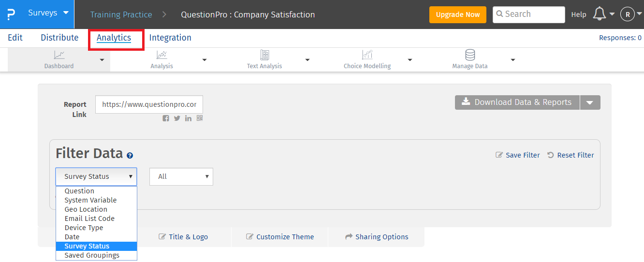Screen dimensions: 644x262
Task: Open the Text Analysis toolbar icon
Action: point(264,55)
